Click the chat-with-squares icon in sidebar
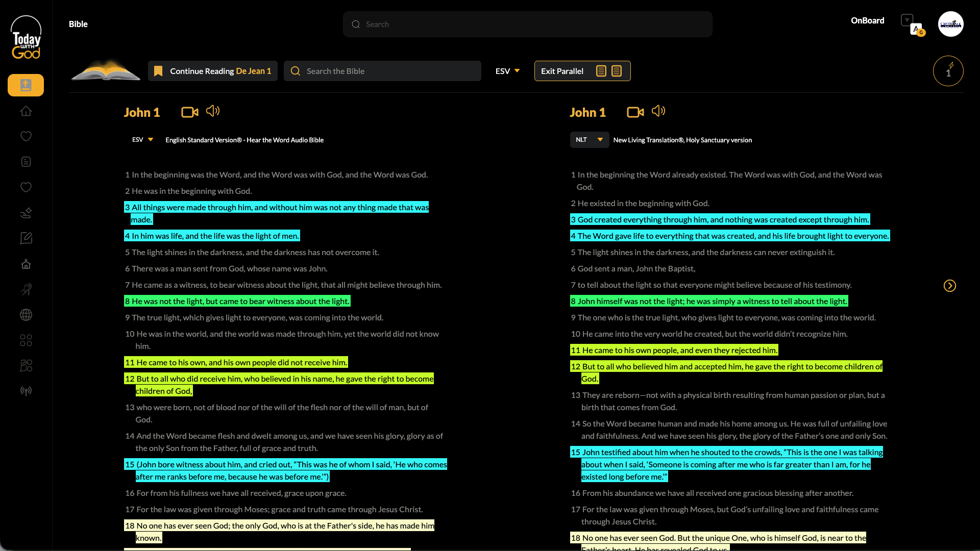 pyautogui.click(x=26, y=365)
